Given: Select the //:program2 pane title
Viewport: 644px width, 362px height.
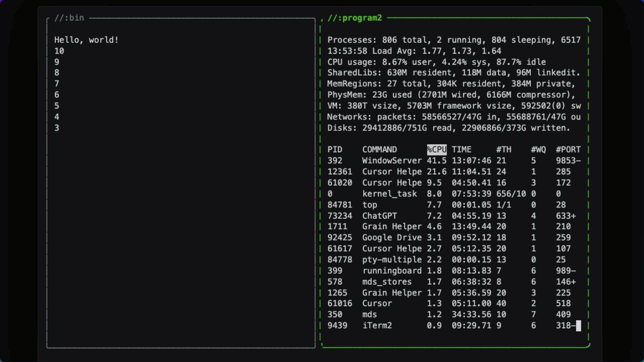Looking at the screenshot, I should (355, 18).
